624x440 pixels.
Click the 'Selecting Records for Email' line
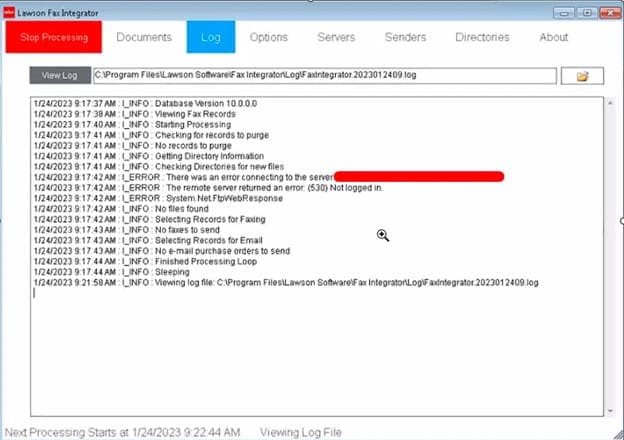click(x=148, y=240)
